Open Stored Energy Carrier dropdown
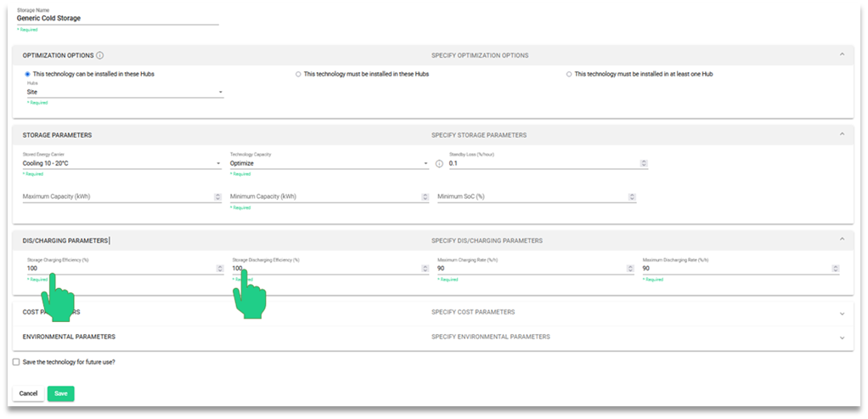This screenshot has width=868, height=419. [x=121, y=163]
